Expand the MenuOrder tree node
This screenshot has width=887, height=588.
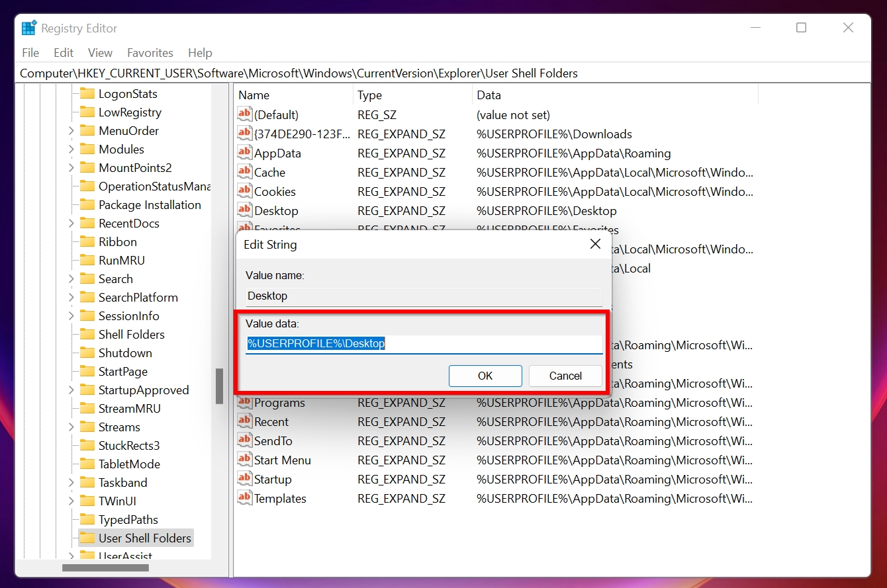[71, 131]
